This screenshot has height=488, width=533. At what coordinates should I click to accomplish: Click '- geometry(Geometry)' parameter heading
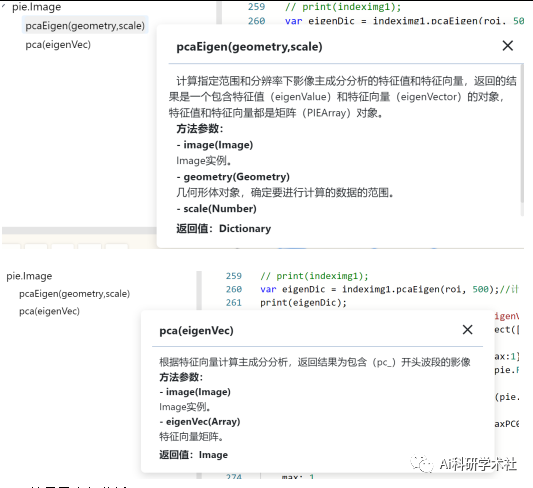click(233, 177)
